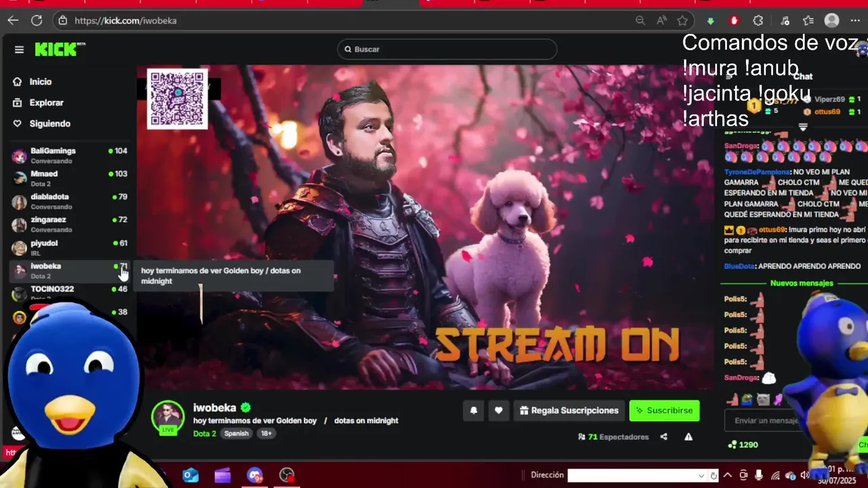The image size is (868, 488).
Task: Open the green download-arrow extension
Action: pyautogui.click(x=711, y=21)
